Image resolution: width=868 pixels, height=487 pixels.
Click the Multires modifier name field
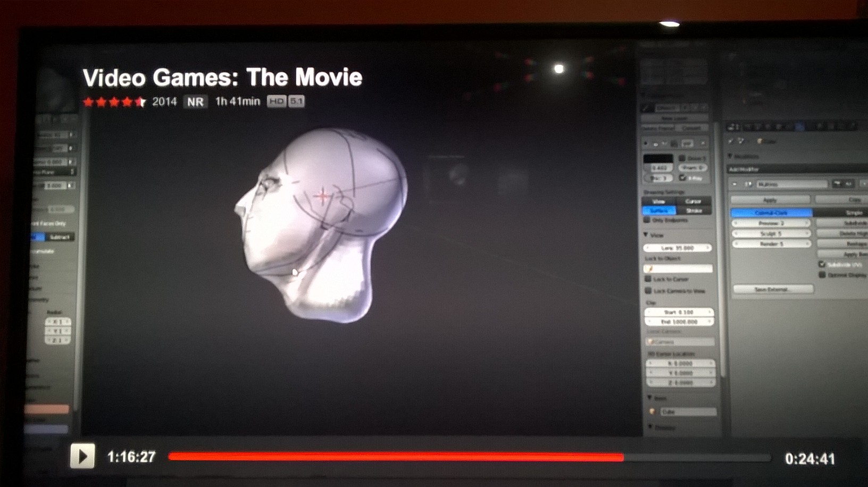[x=792, y=184]
